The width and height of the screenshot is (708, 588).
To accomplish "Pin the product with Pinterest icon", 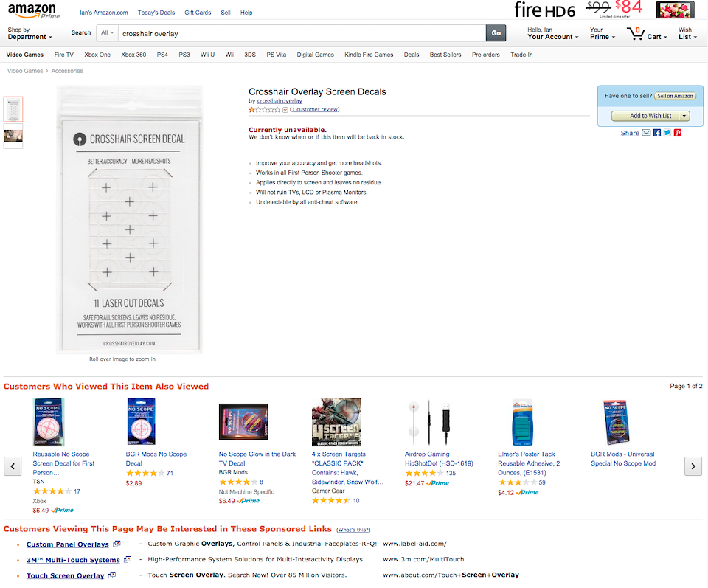I will click(x=678, y=133).
